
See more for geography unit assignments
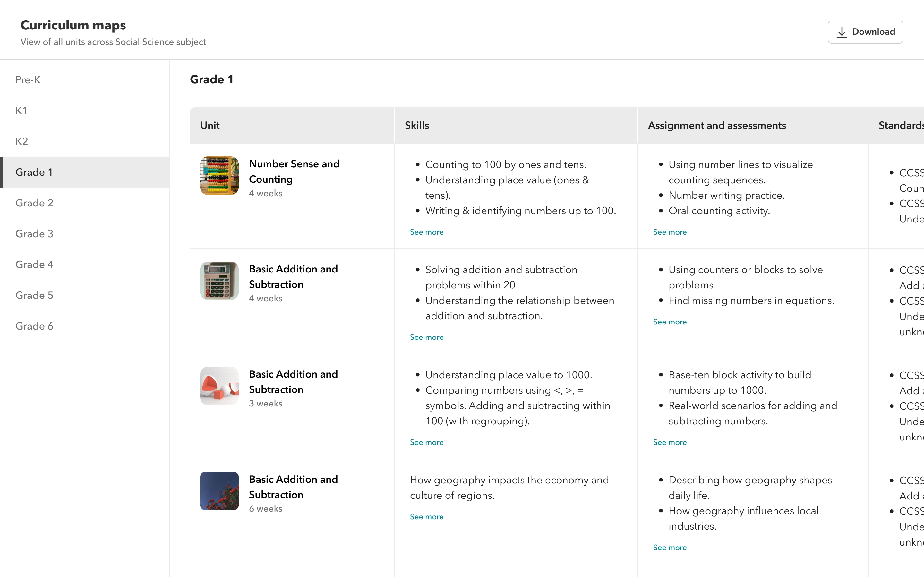670,547
